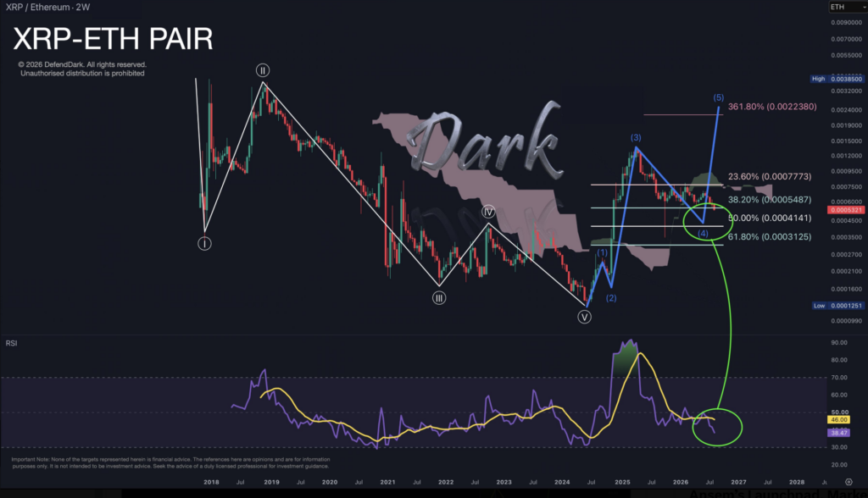Open the ETH currency dropdown
The image size is (868, 498).
coord(848,7)
